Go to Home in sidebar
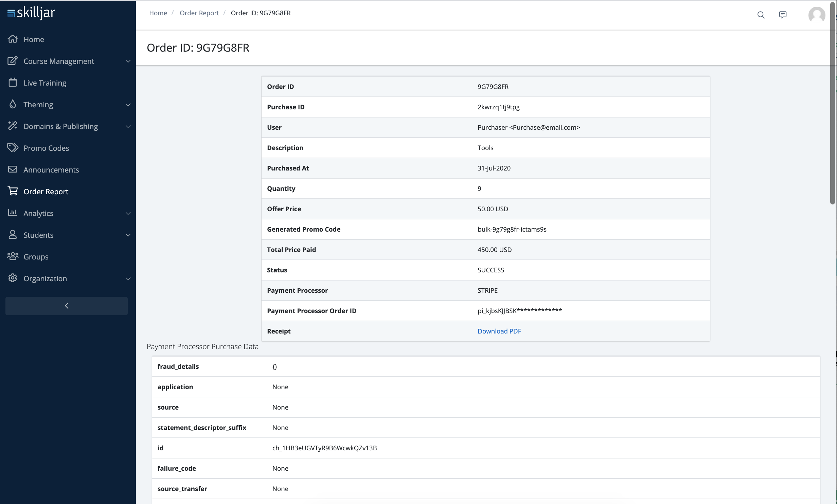 pos(34,39)
